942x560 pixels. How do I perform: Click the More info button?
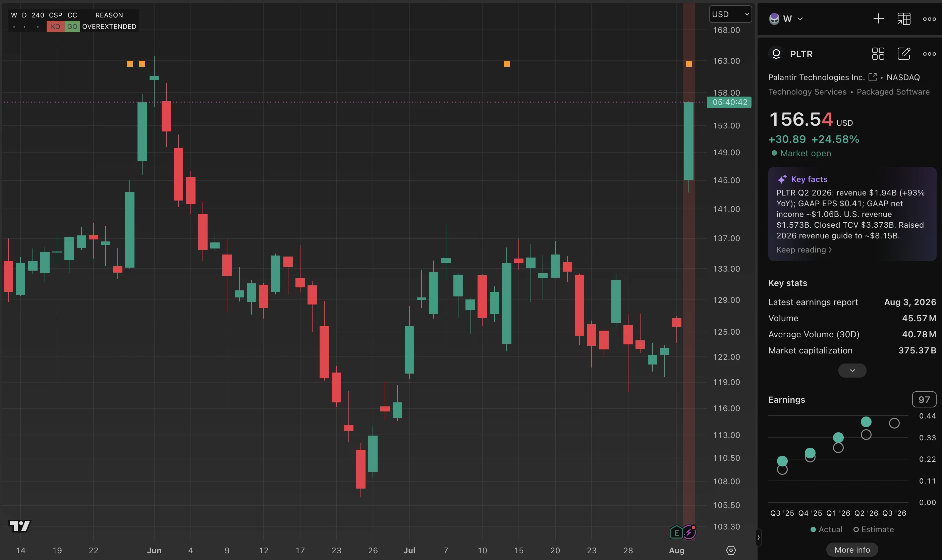click(852, 550)
